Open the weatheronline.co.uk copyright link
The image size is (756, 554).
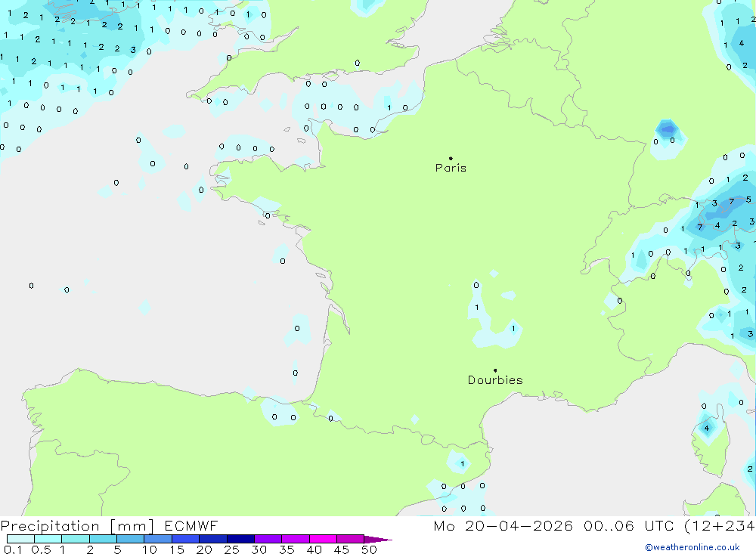tap(692, 547)
